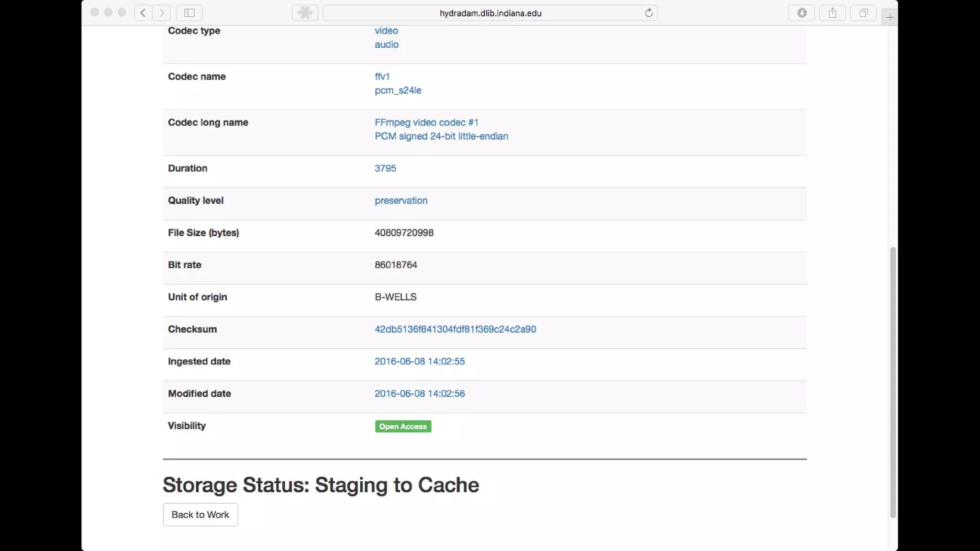Open the FFmpeg video codec #1 link
The height and width of the screenshot is (551, 980).
pyautogui.click(x=426, y=122)
